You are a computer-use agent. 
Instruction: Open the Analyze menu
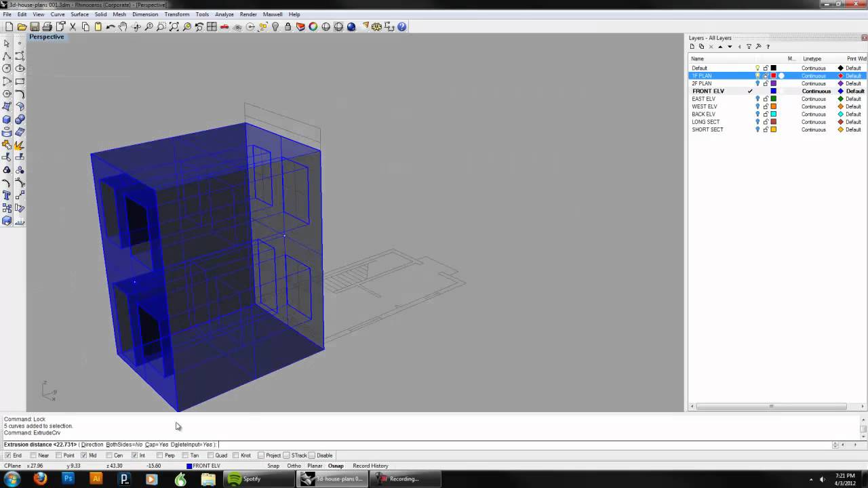coord(224,14)
